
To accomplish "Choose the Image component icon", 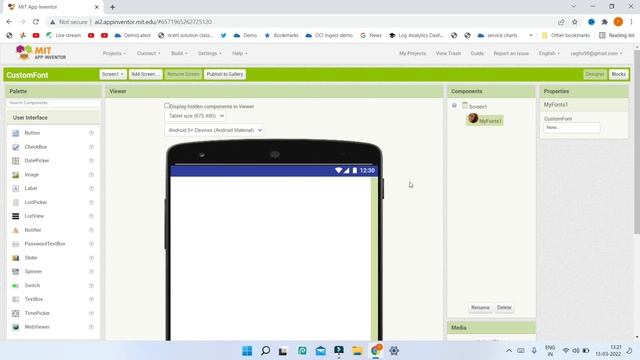I will point(16,175).
